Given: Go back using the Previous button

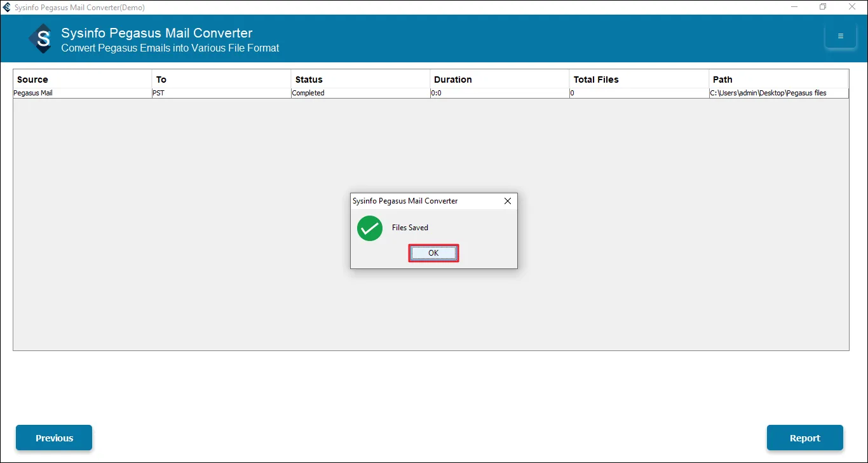Looking at the screenshot, I should click(x=54, y=438).
